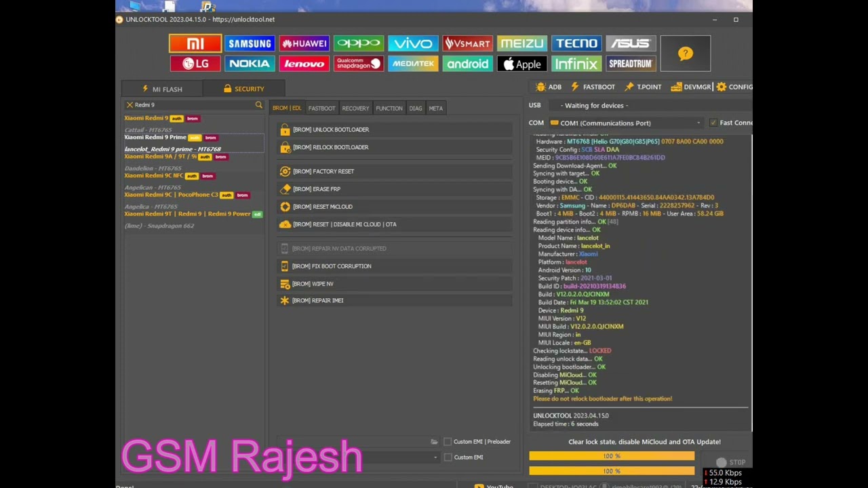Select the Infinix brand logo
Image resolution: width=868 pixels, height=488 pixels.
click(576, 64)
